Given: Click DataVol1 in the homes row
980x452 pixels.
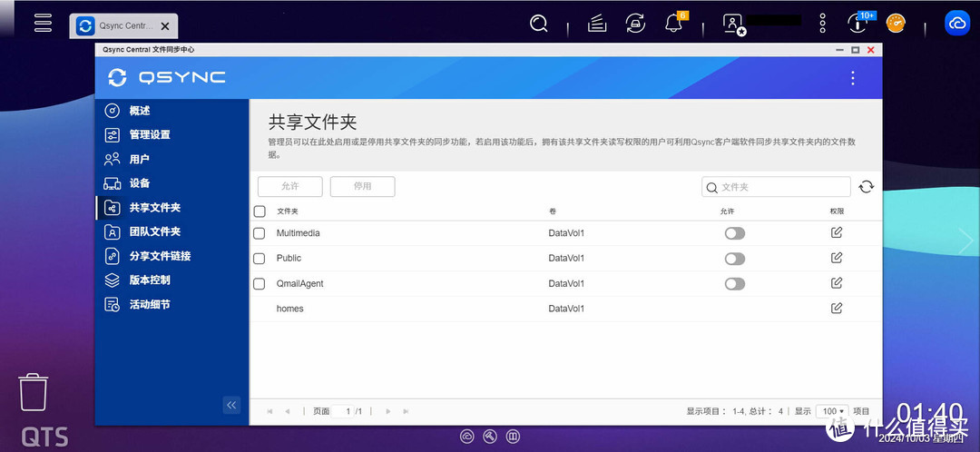Looking at the screenshot, I should (x=566, y=309).
